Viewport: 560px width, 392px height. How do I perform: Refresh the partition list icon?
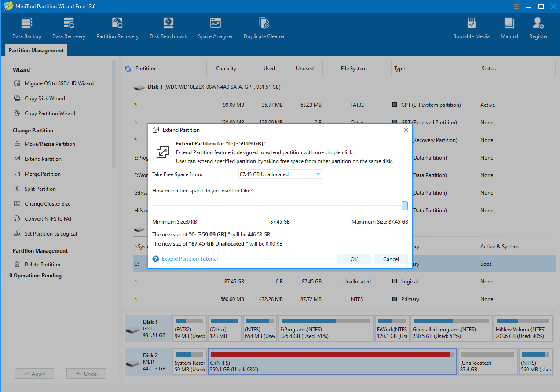128,69
